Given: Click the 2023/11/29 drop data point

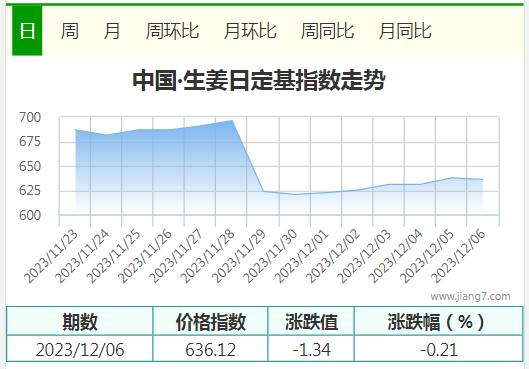Looking at the screenshot, I should click(263, 191).
